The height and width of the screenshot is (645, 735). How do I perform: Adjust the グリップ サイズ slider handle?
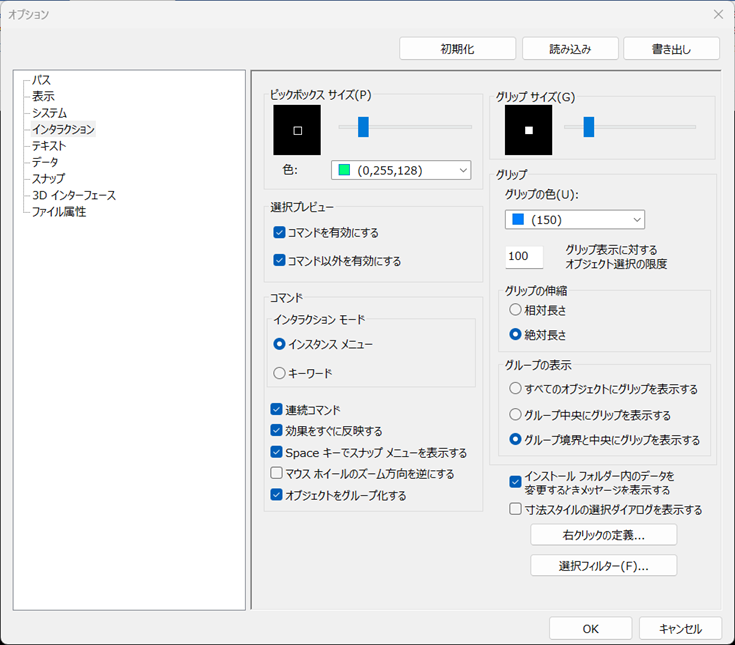point(589,127)
